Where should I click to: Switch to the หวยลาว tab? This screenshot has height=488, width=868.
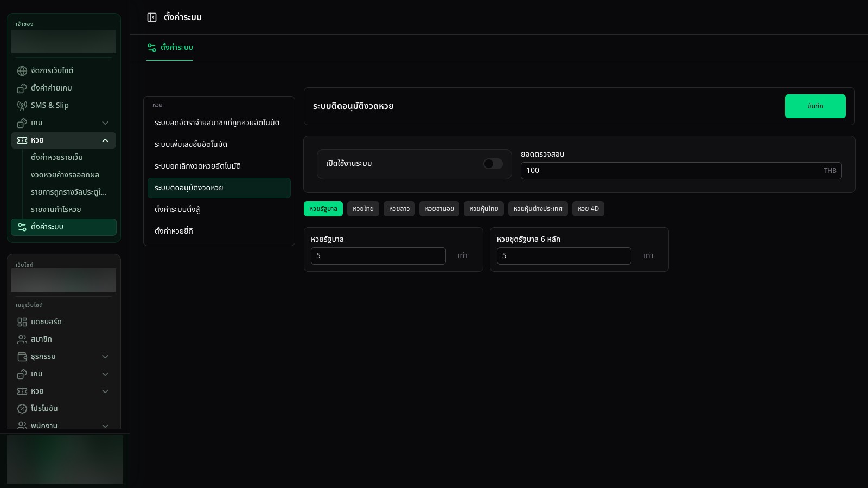click(x=399, y=209)
